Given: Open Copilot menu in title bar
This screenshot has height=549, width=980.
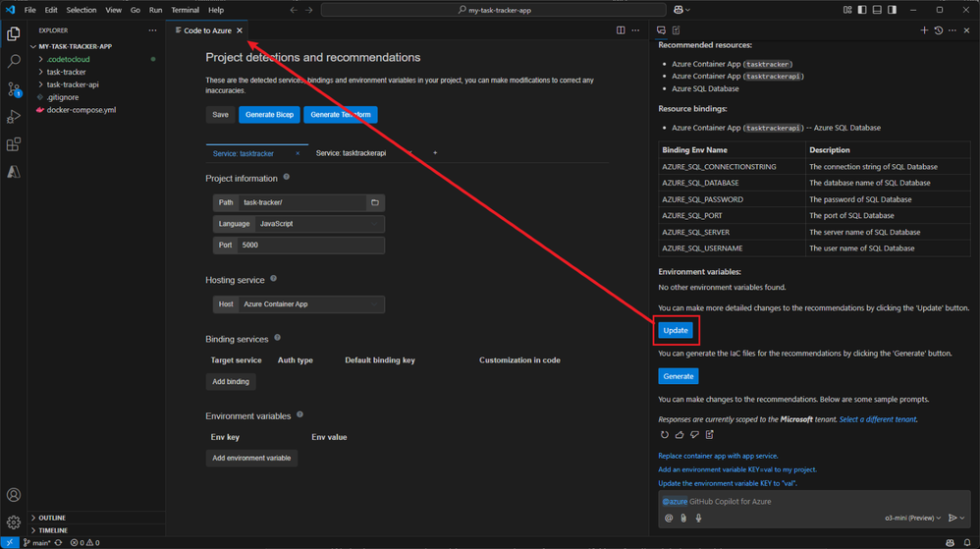Looking at the screenshot, I should click(x=681, y=10).
